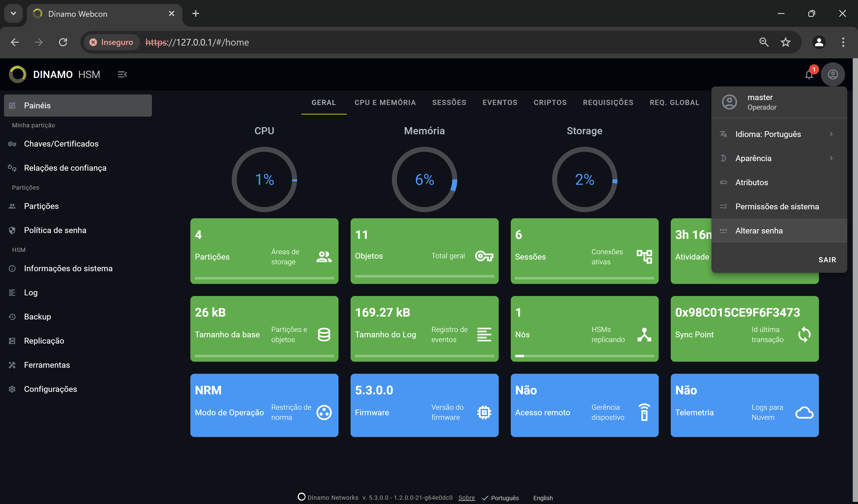Click the CPU 1% gauge
Image resolution: width=858 pixels, height=504 pixels.
pyautogui.click(x=264, y=179)
